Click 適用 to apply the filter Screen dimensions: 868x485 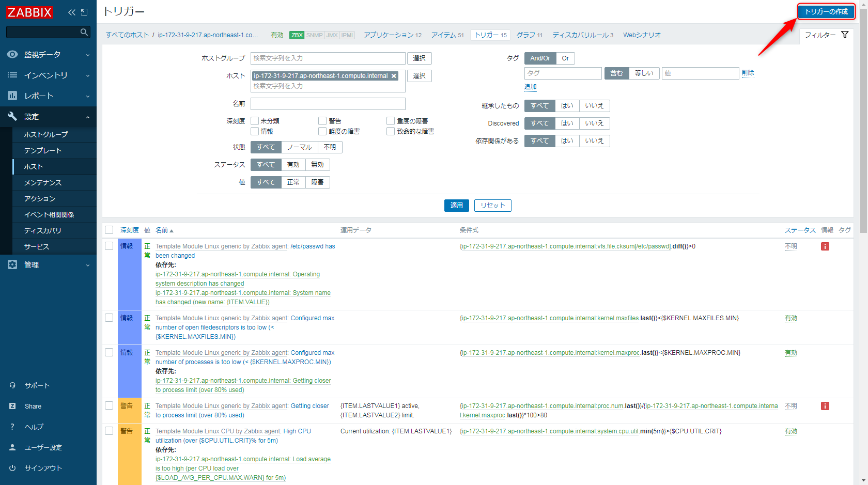[457, 206]
